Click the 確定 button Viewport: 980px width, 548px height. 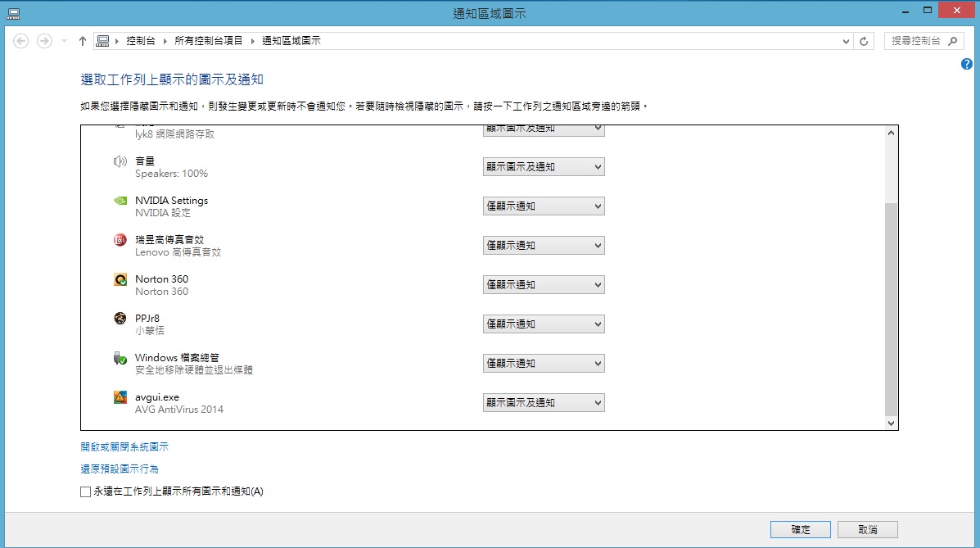click(801, 529)
